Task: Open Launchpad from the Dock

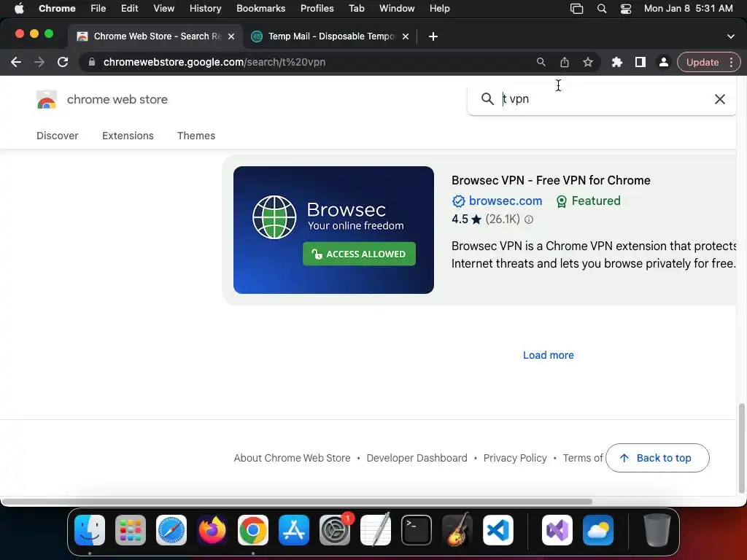Action: [131, 530]
